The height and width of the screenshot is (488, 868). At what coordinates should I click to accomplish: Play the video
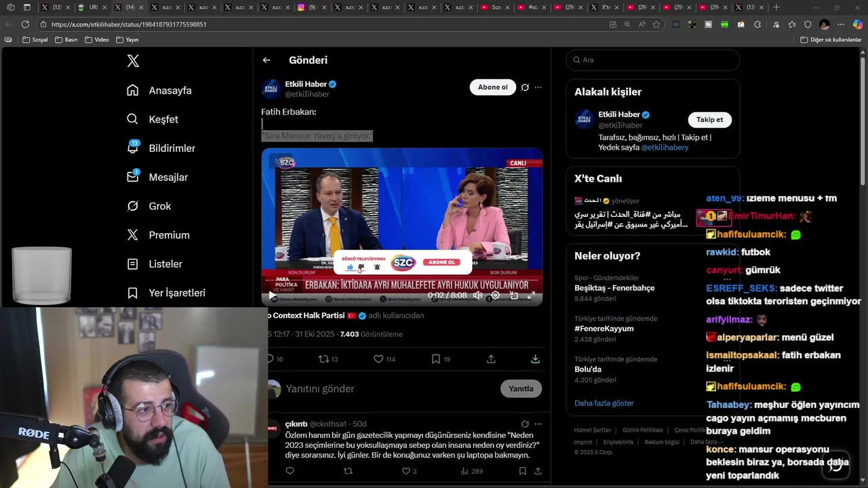click(x=273, y=296)
